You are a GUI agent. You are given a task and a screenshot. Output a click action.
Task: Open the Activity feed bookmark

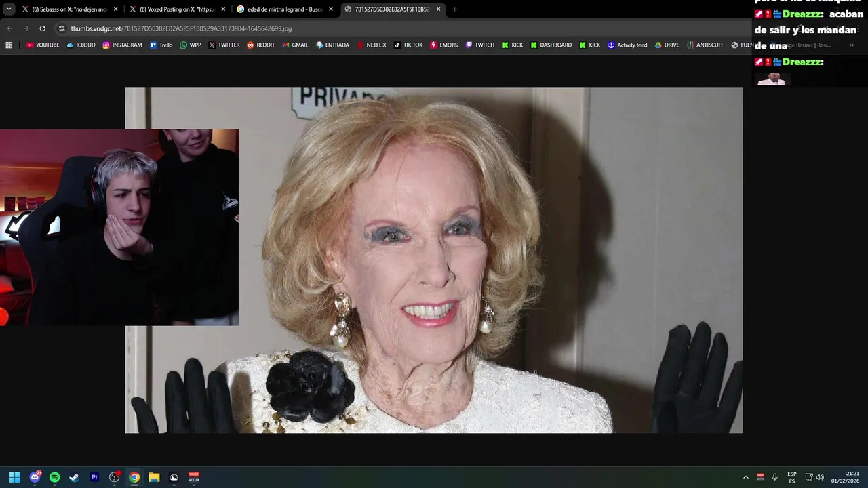click(x=627, y=45)
